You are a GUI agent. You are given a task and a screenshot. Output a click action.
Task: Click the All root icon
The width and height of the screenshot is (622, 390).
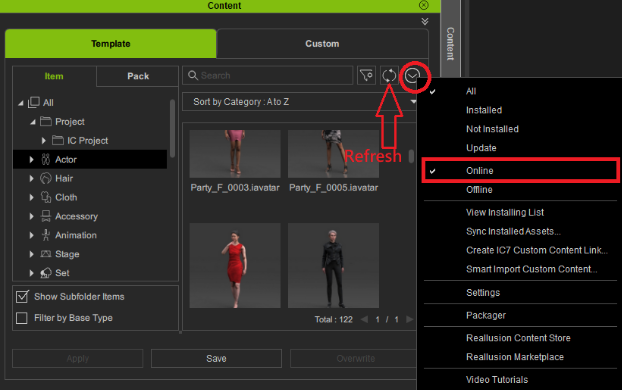click(34, 102)
